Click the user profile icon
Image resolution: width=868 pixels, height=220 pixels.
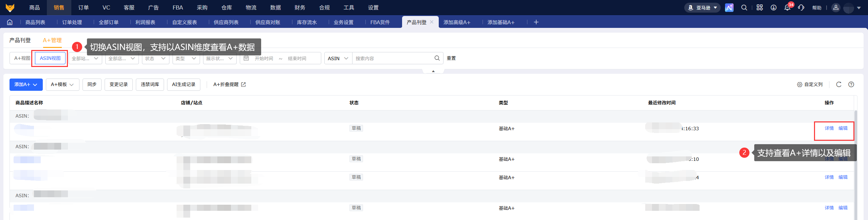tap(836, 7)
